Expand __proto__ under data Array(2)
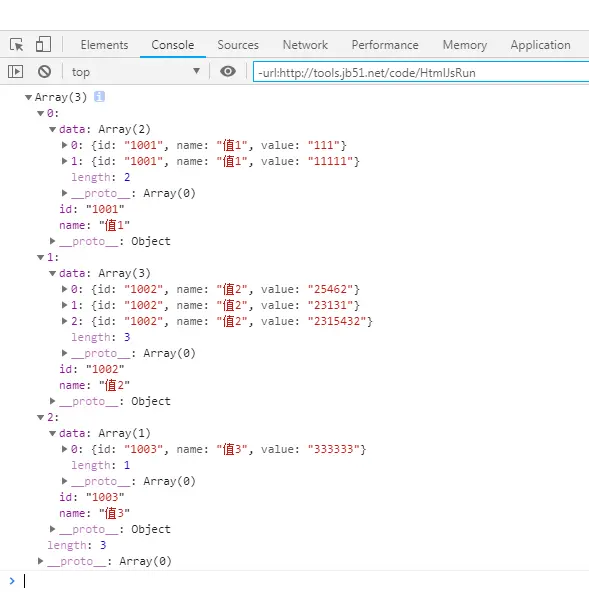 coord(65,193)
